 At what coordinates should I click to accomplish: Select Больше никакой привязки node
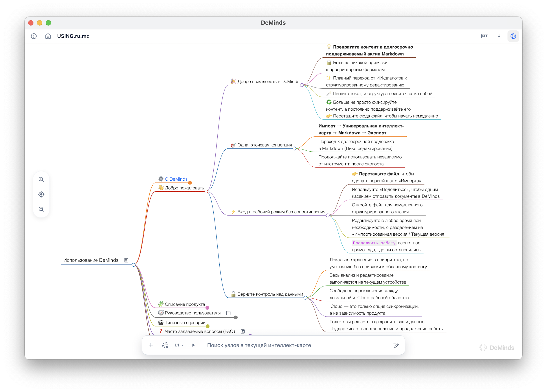pos(357,66)
